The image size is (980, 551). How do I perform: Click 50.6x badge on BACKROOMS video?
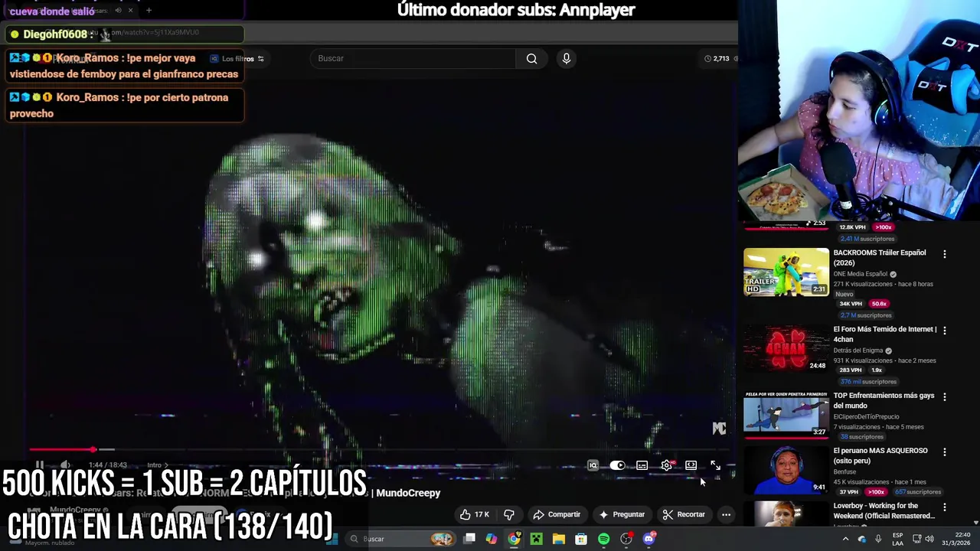(x=879, y=304)
